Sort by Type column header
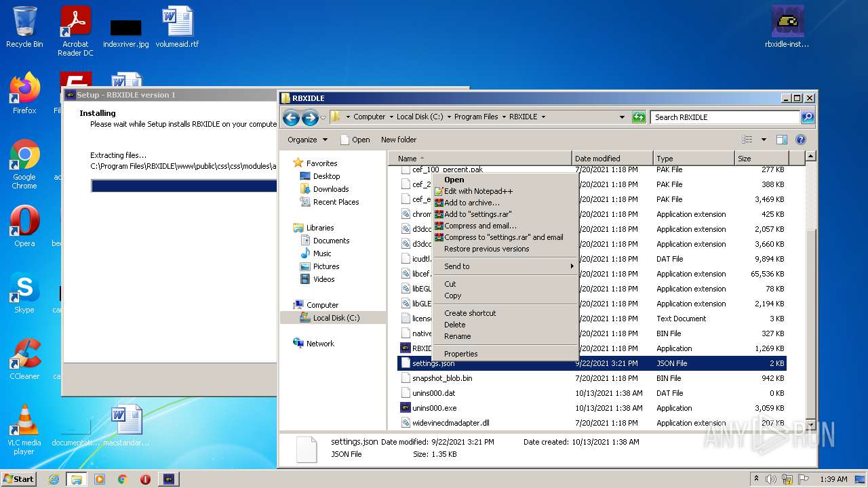 click(x=694, y=159)
